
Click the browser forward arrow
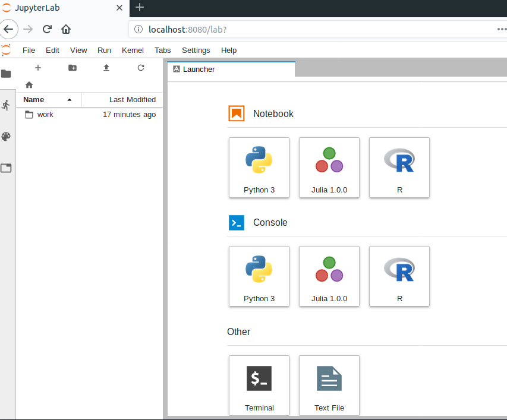(x=28, y=29)
